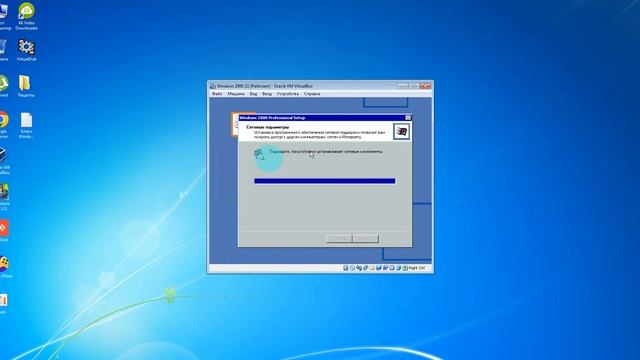Maximize the VirtualBox VM window

pyautogui.click(x=413, y=86)
